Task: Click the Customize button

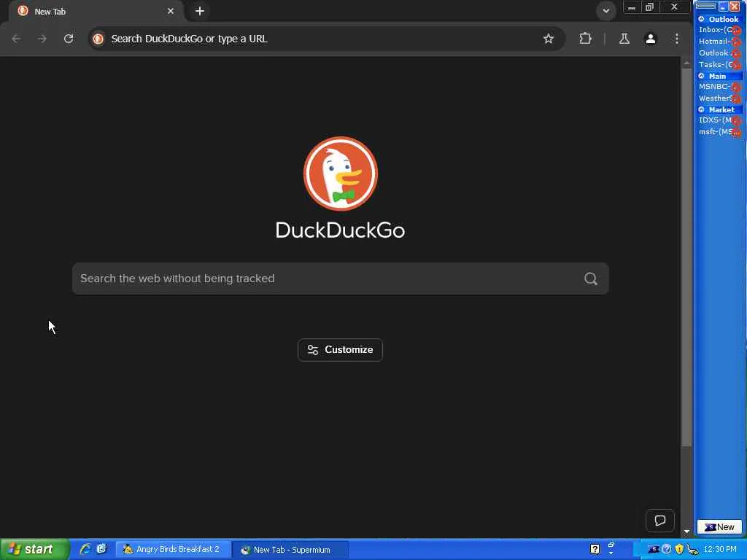Action: click(x=340, y=350)
